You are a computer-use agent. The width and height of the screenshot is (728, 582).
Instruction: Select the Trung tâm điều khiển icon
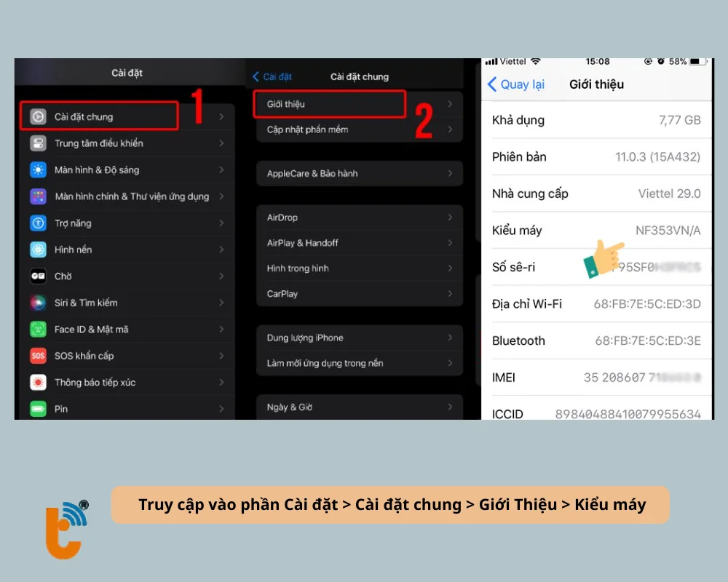pos(39,143)
